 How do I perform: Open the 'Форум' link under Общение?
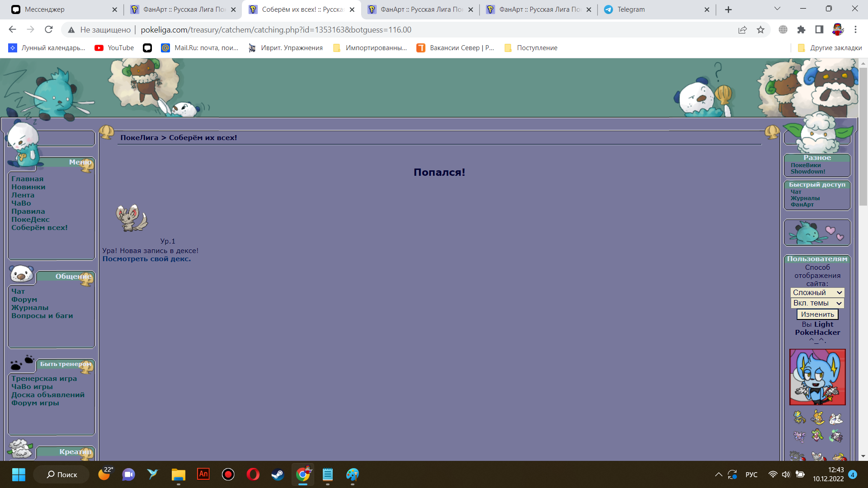pyautogui.click(x=24, y=300)
